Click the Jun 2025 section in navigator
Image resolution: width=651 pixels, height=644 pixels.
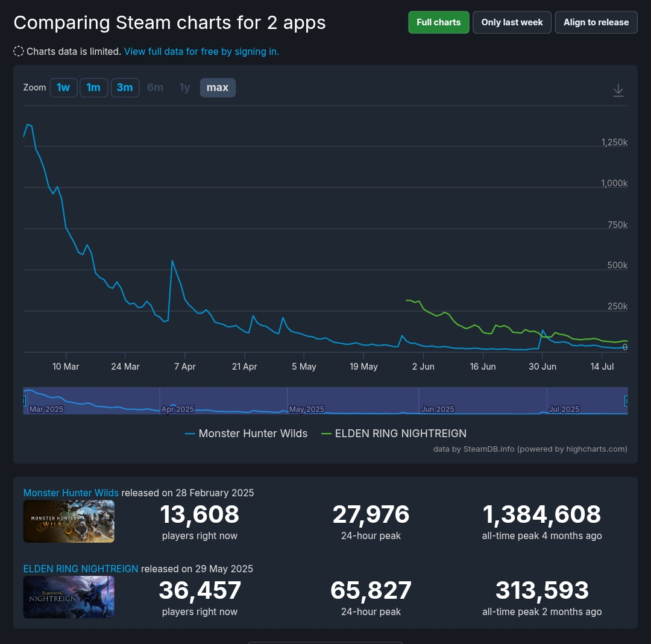tap(438, 409)
